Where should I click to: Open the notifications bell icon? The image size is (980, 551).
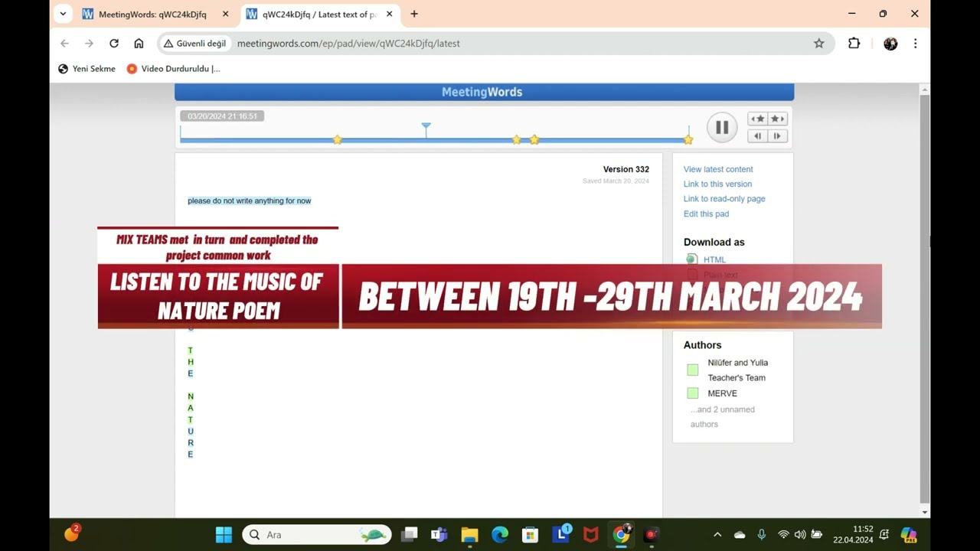coord(884,535)
